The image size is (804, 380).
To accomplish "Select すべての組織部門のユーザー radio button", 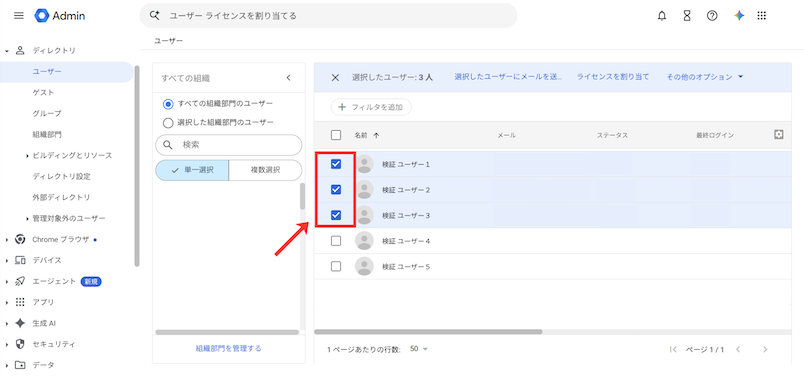I will tap(168, 104).
